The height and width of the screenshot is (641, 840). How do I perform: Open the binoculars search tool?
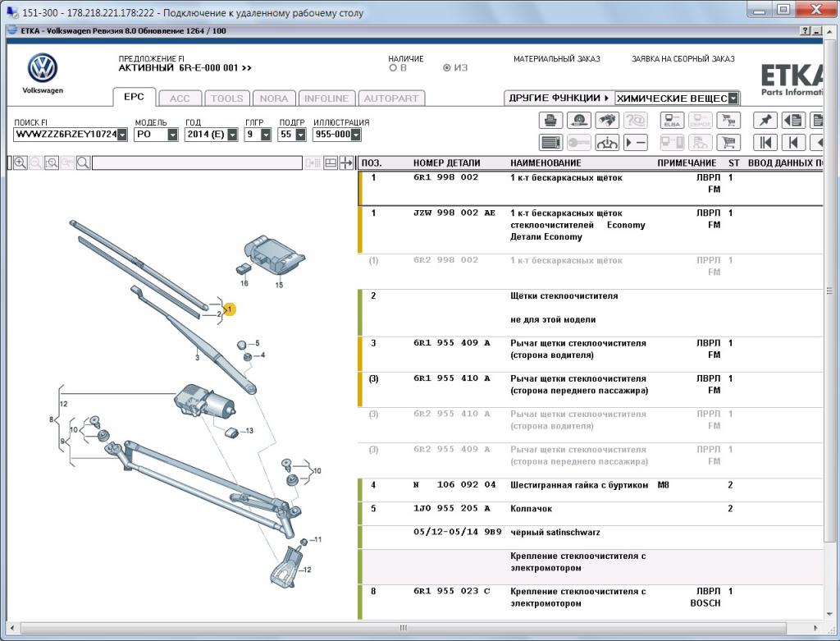(x=606, y=120)
